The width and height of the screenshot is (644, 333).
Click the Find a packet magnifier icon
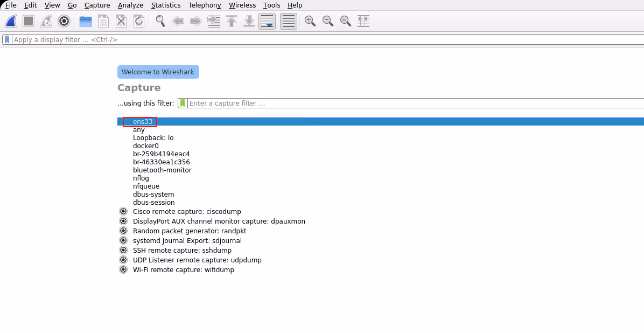point(160,21)
